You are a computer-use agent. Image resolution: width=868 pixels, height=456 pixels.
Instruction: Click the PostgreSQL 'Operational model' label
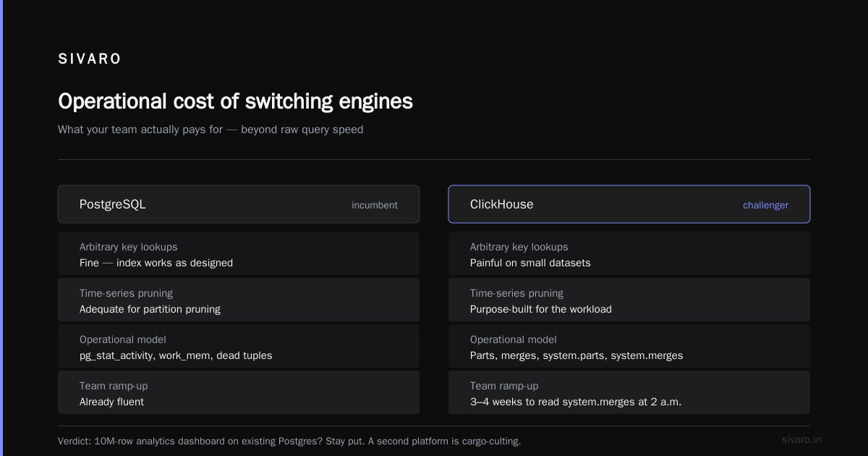[x=122, y=339]
